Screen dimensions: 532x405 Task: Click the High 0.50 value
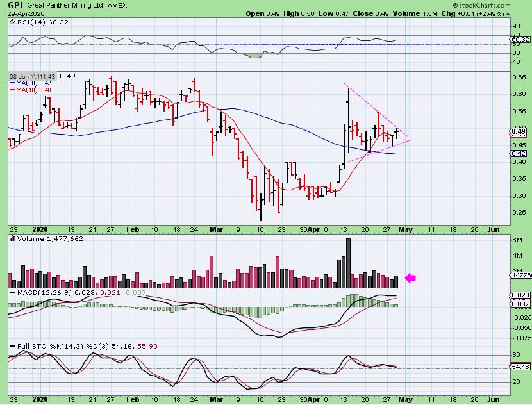coord(299,14)
